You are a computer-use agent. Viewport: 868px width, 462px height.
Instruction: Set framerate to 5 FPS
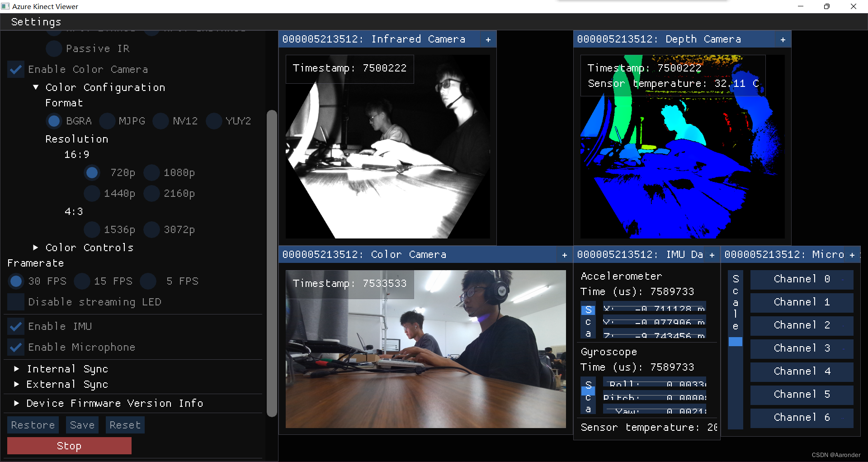tap(148, 281)
